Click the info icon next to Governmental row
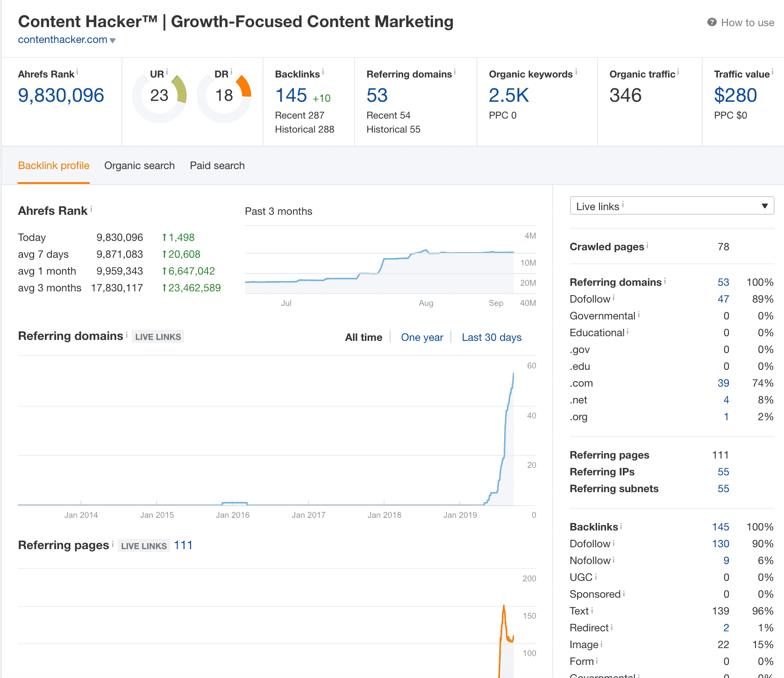 639,314
